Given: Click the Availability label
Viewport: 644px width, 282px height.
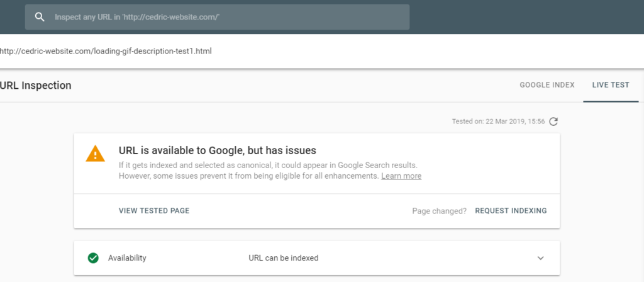Looking at the screenshot, I should coord(127,258).
